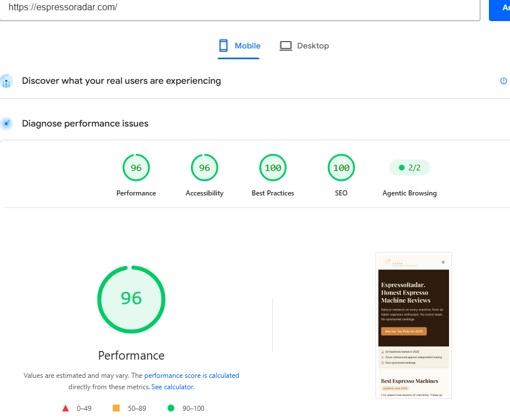This screenshot has width=510, height=420.
Task: Click 'Values are estimated and may vary' text
Action: point(76,376)
